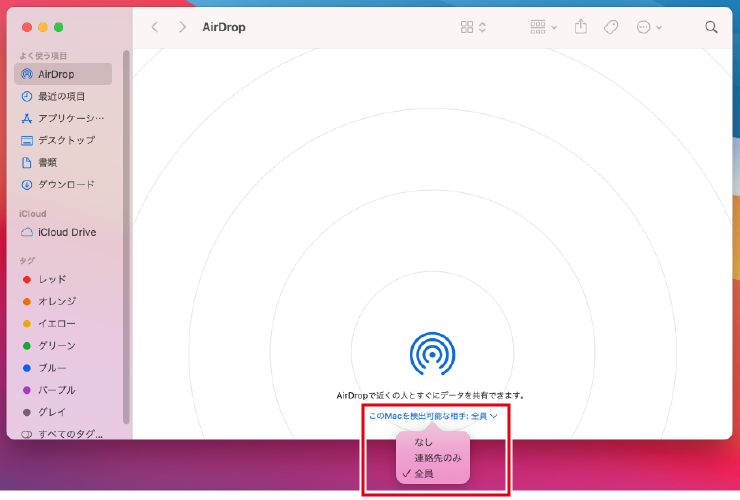Open Finder search magnifier
The height and width of the screenshot is (500, 740).
click(711, 27)
